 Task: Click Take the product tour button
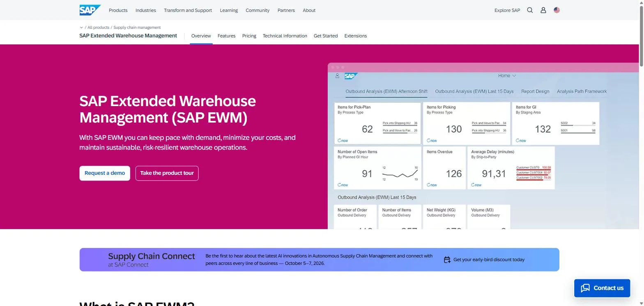(x=167, y=173)
